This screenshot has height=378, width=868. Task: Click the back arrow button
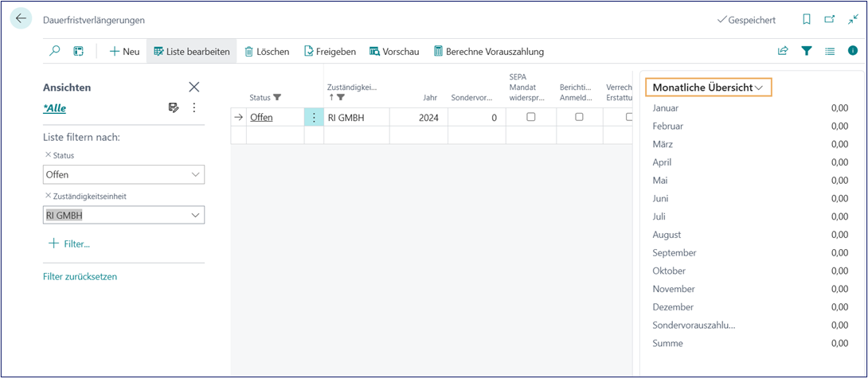(x=21, y=19)
